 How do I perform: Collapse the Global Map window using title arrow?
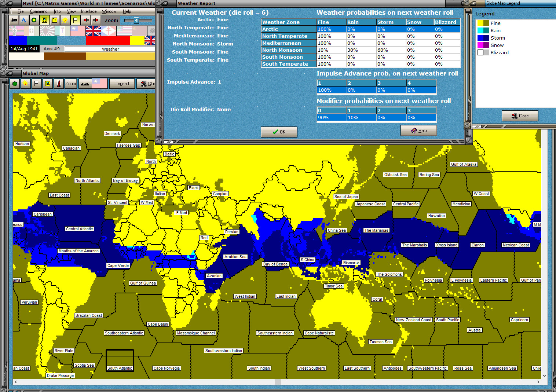point(10,73)
